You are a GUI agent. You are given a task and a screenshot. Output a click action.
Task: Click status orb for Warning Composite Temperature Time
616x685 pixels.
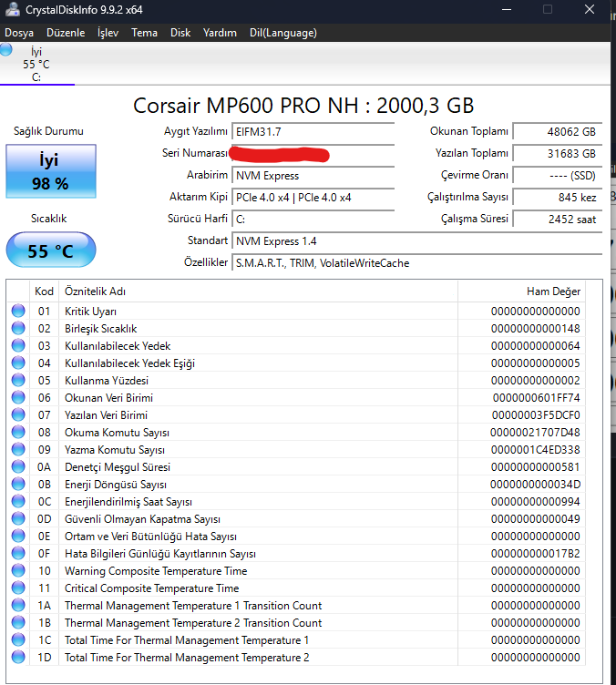(18, 570)
